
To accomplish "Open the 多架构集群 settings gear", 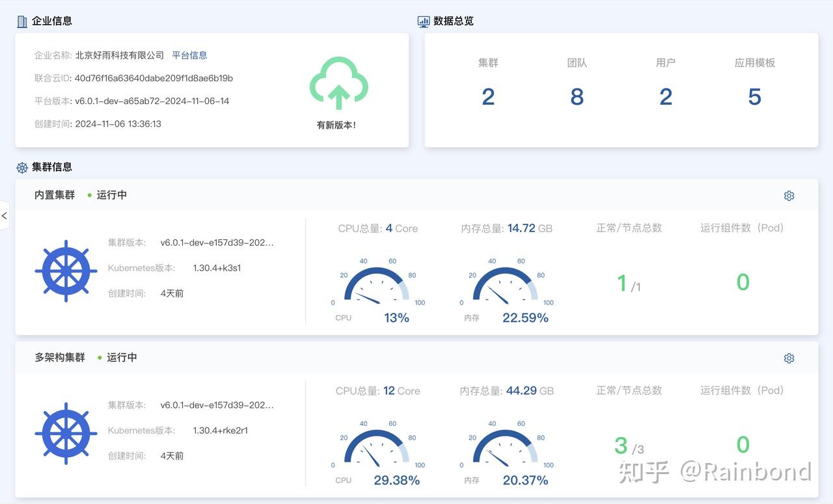I will 789,358.
